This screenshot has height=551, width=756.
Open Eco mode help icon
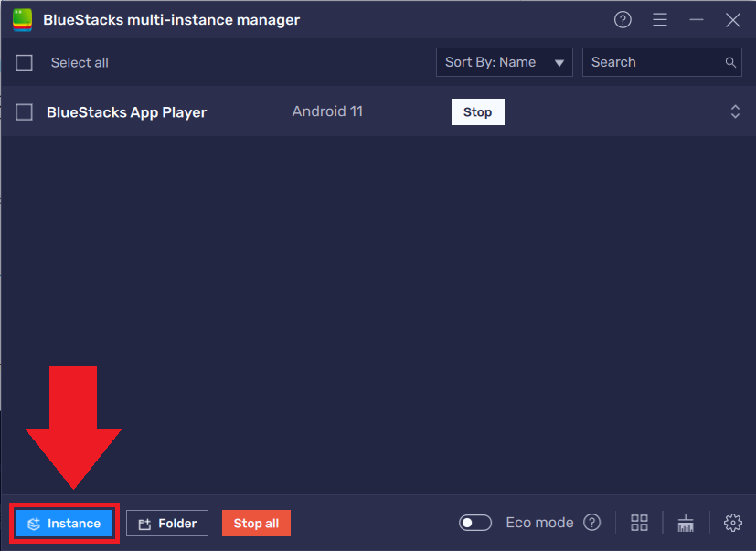(591, 522)
